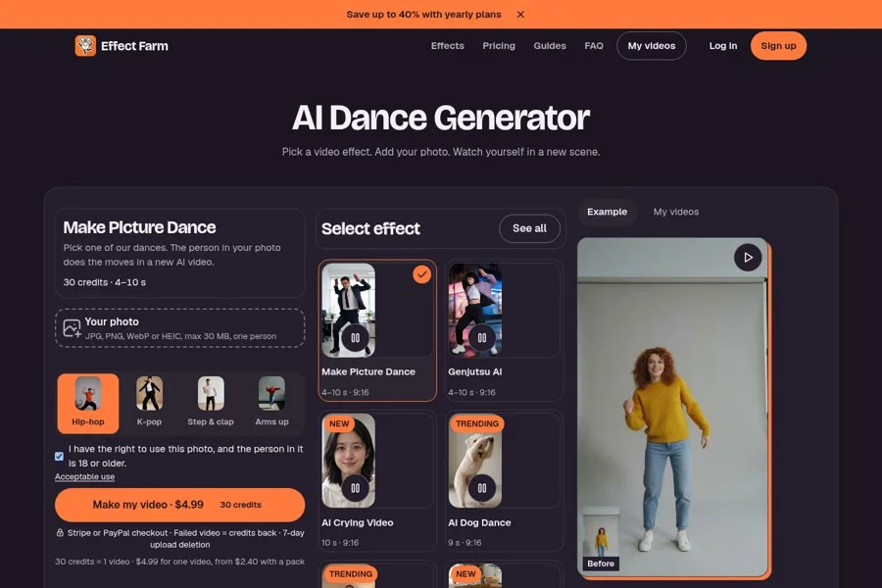The width and height of the screenshot is (882, 588).
Task: Click the Your photo upload area
Action: (x=180, y=328)
